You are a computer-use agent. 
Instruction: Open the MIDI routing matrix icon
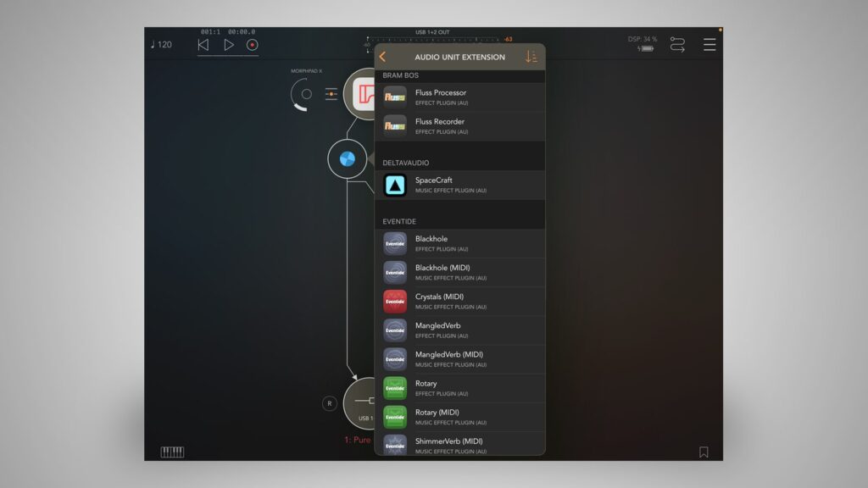tap(677, 45)
